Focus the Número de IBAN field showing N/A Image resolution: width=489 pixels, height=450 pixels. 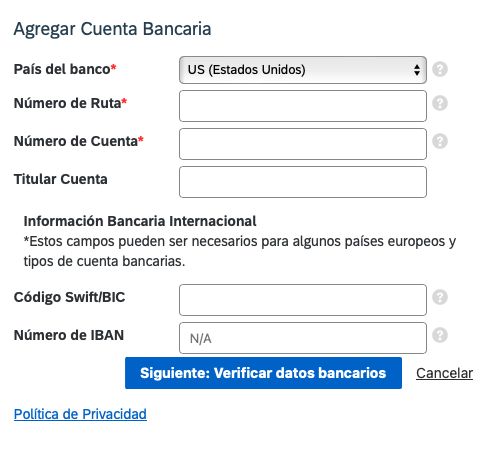click(303, 338)
